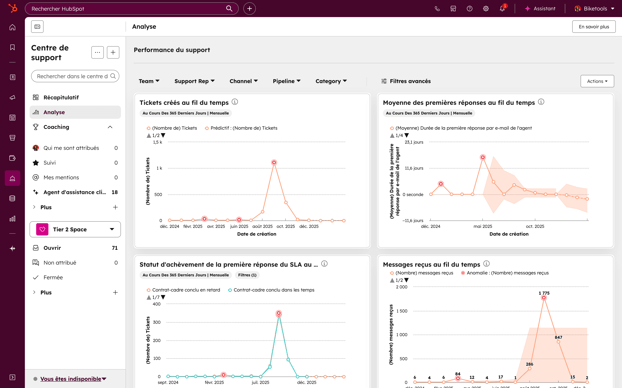Screen dimensions: 622x388
Task: Open the reports bar chart icon in left rail
Action: 12,219
